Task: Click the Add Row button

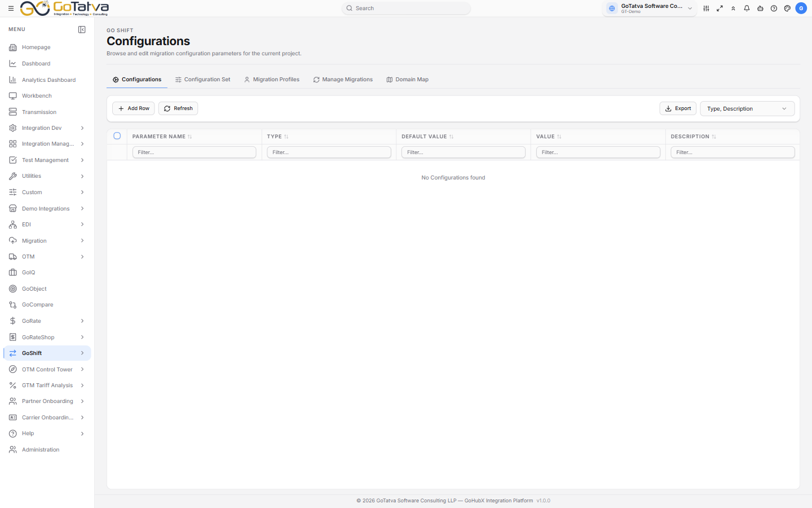Action: [134, 108]
